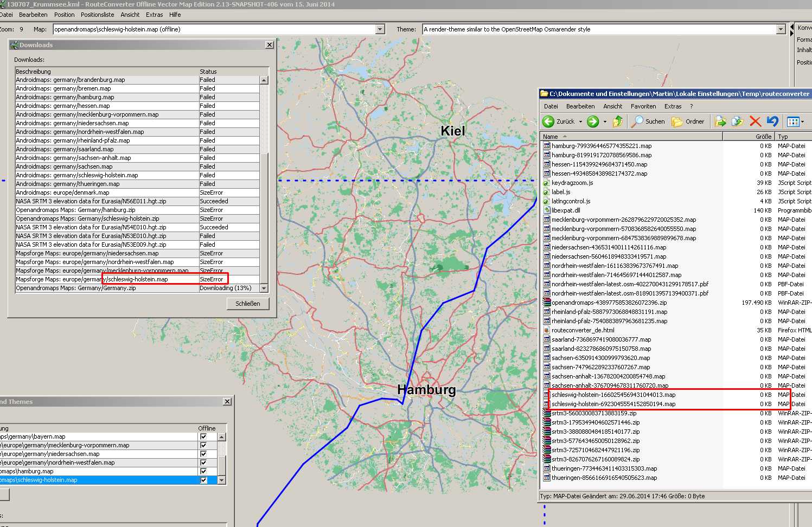
Task: Toggle the Ordner folders pane
Action: tap(688, 121)
